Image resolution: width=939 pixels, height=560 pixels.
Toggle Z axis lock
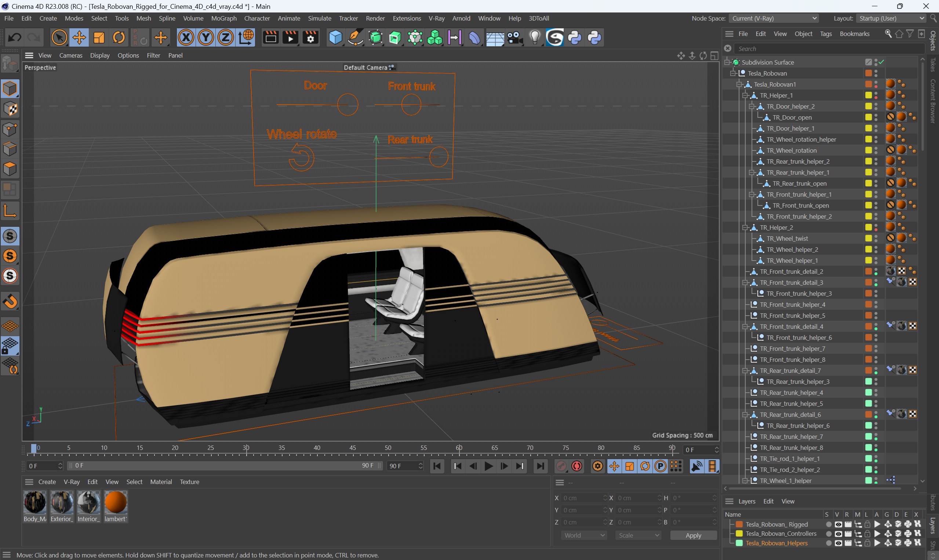click(226, 37)
